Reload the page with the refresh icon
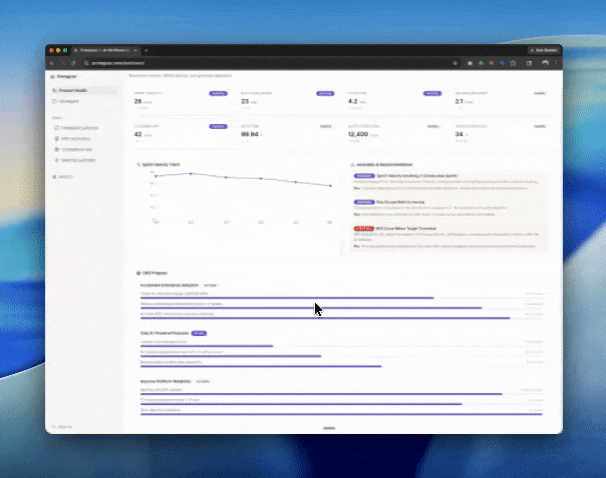 click(x=73, y=63)
